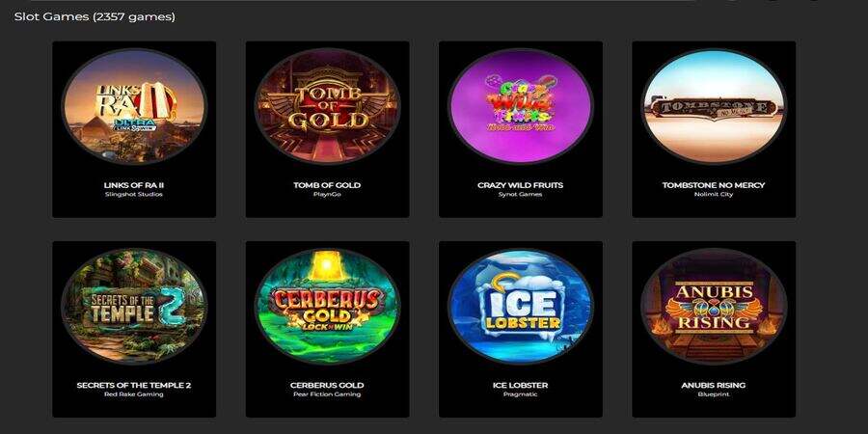Open the Tomb of Gold game artwork

327,106
